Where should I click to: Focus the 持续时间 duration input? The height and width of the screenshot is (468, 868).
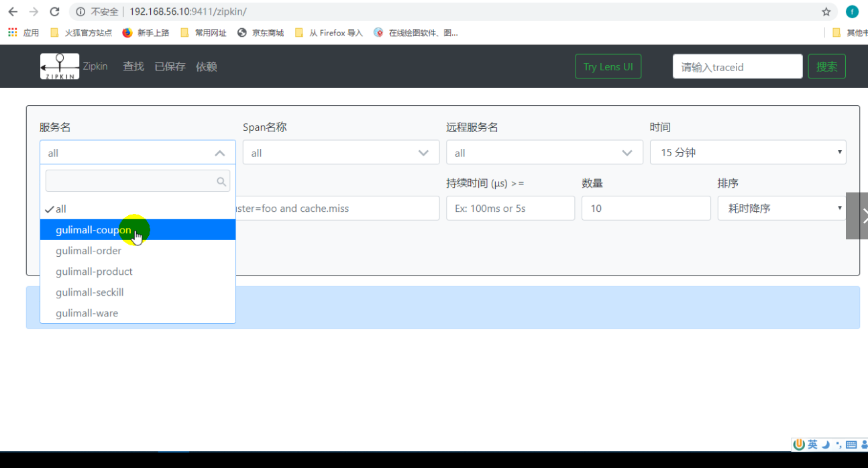pos(510,208)
